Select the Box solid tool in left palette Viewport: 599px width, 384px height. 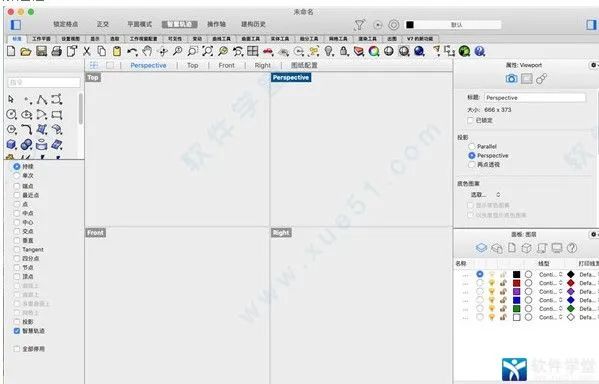11,144
